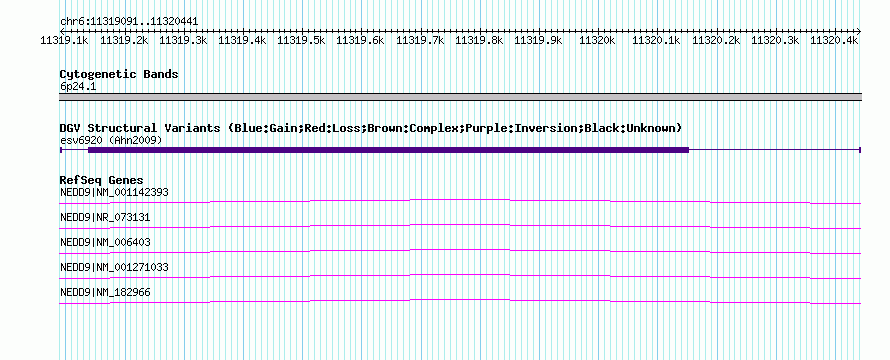
Task: Open the NEDD9|NM_001142393 transcript label
Action: [114, 192]
